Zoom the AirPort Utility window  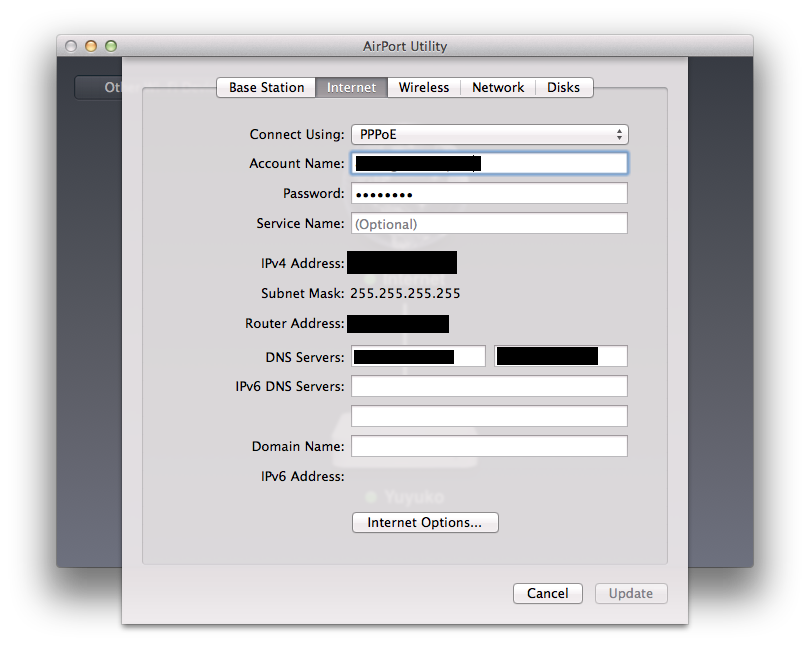point(111,46)
